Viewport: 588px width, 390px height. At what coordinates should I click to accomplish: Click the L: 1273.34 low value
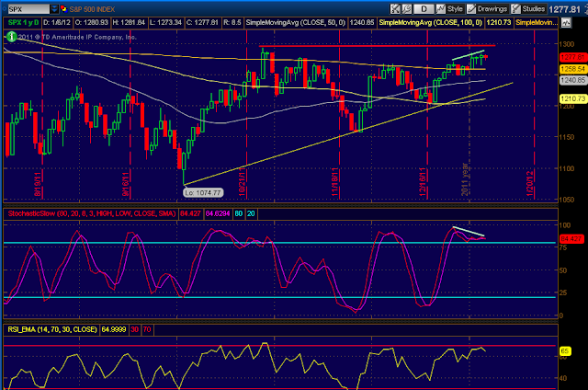click(165, 22)
